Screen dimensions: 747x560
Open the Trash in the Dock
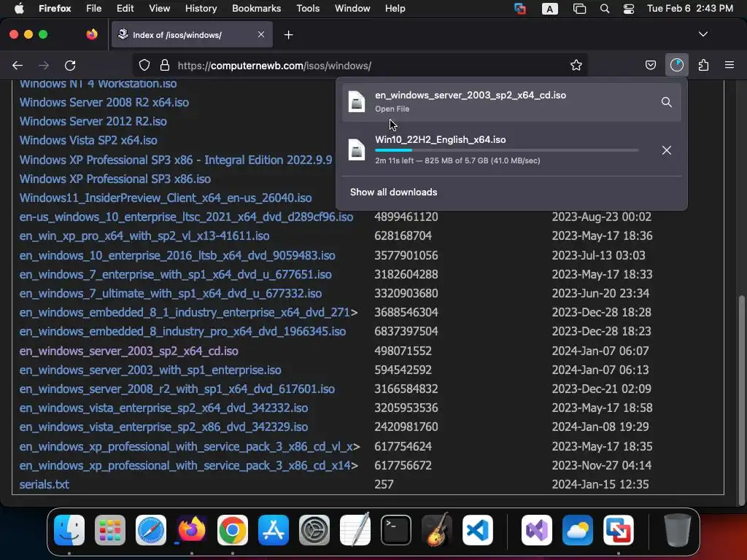tap(678, 530)
